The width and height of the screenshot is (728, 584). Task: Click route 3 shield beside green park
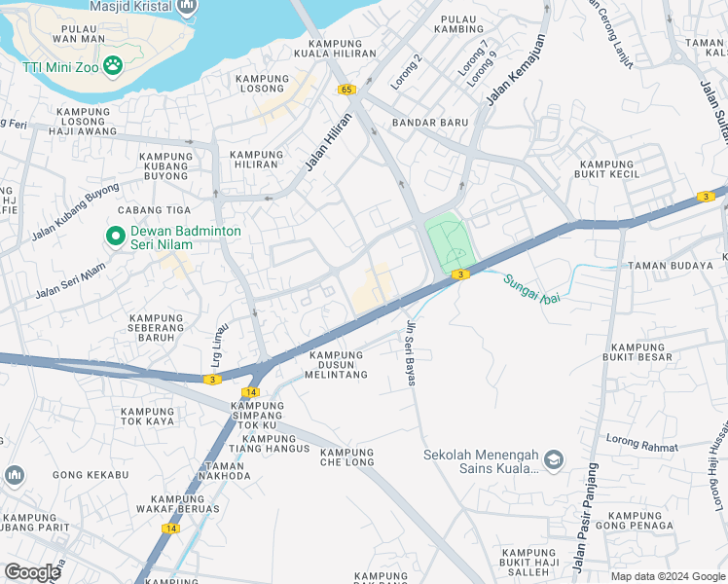click(x=460, y=274)
